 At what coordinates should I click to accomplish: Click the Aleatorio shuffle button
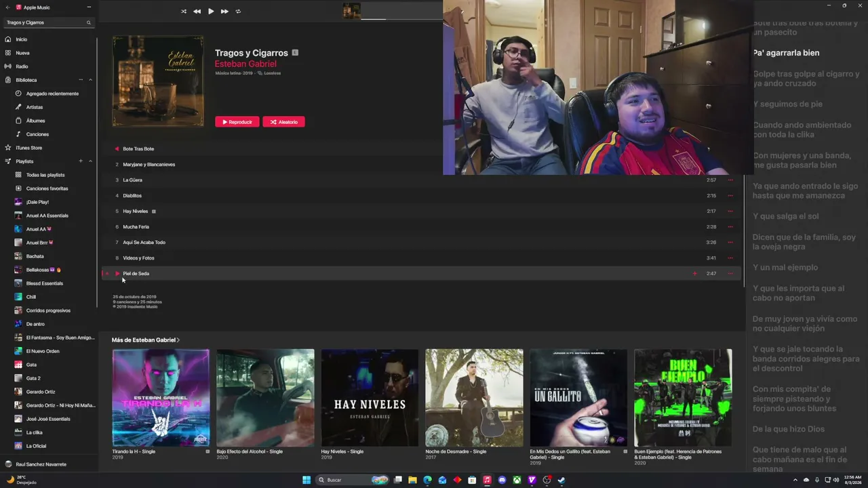pos(283,122)
